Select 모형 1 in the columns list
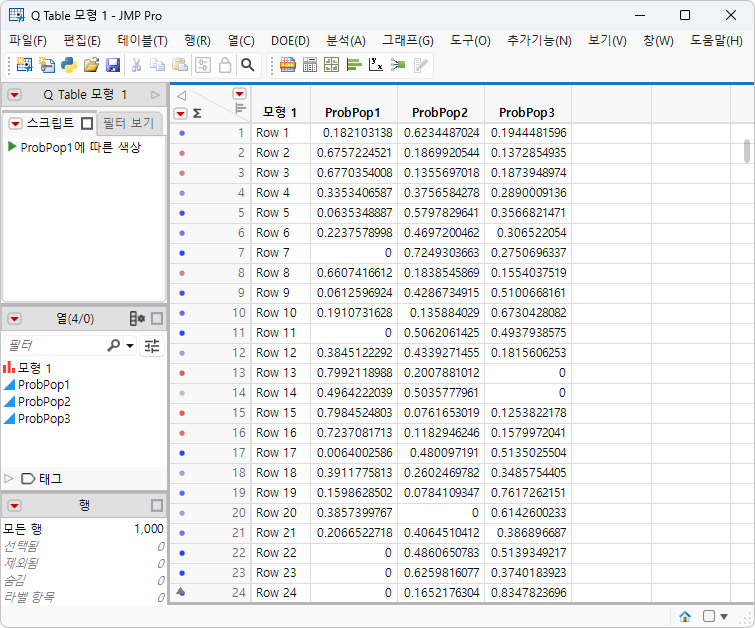 click(x=34, y=368)
